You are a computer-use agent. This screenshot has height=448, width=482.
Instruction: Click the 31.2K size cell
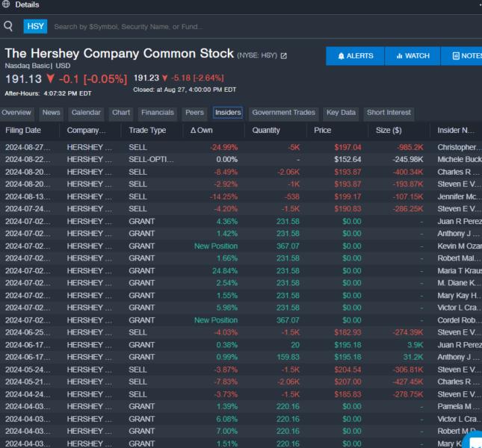point(413,357)
